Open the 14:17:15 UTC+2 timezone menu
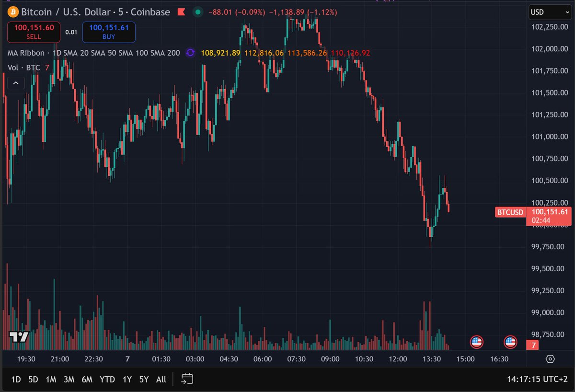Image resolution: width=575 pixels, height=392 pixels. point(538,379)
